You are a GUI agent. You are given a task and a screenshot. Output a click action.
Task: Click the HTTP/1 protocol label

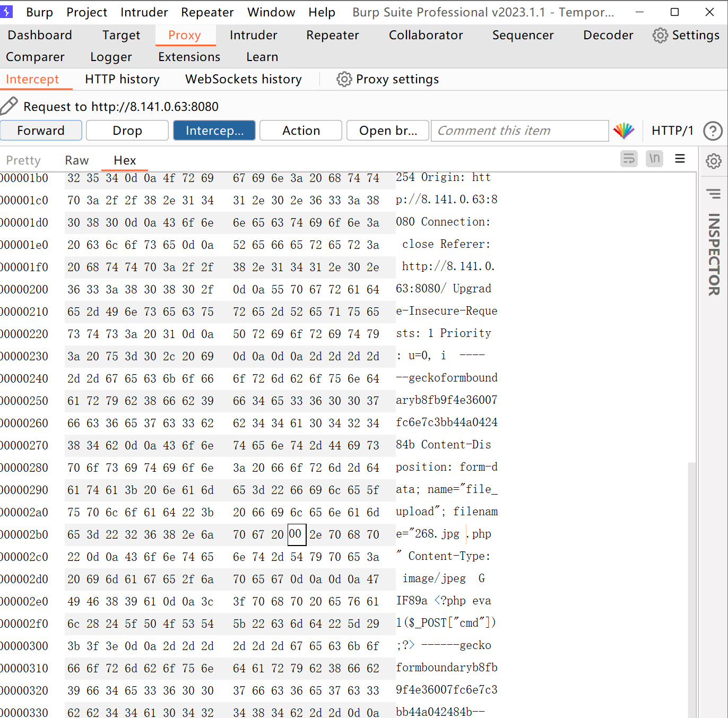tap(672, 131)
